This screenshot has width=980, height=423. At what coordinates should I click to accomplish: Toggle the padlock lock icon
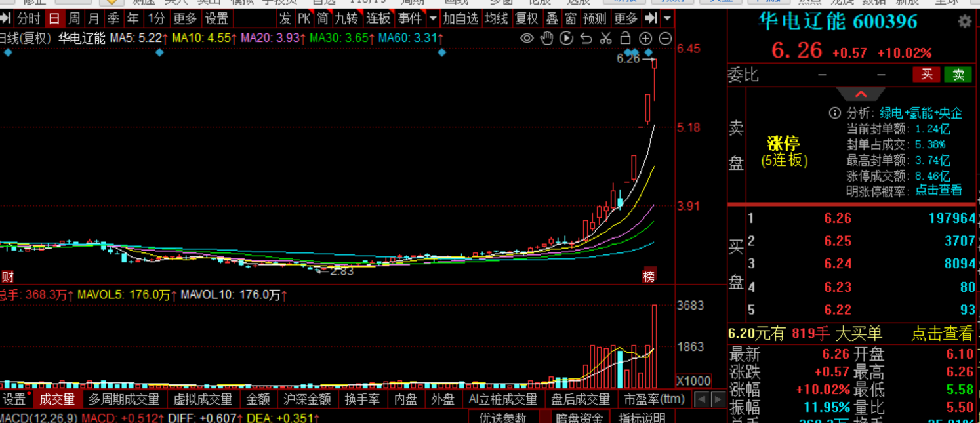pos(625,38)
